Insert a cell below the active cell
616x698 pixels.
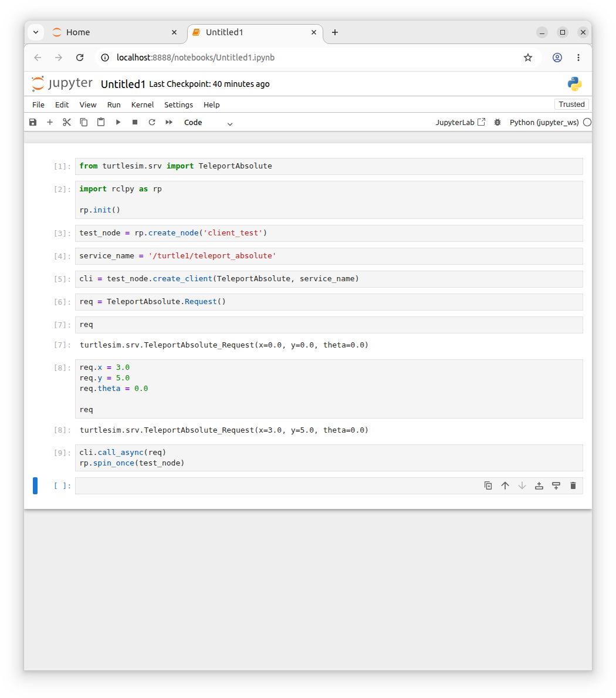point(556,485)
